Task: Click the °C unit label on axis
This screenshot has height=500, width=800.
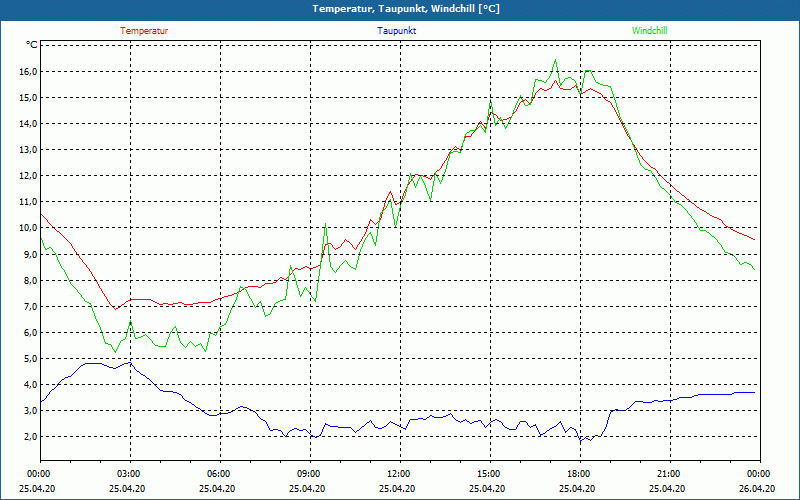Action: tap(32, 45)
